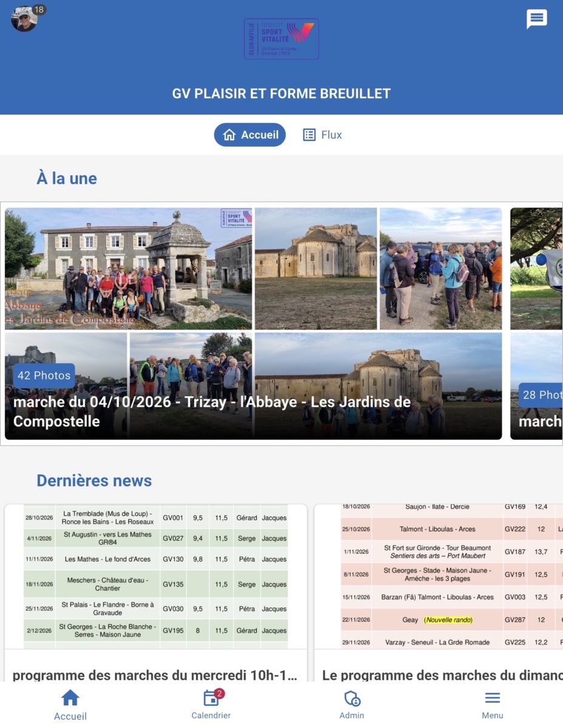Click the Barzan (Fâ) Talmont row
Screen dimensions: 563x728
[452, 597]
